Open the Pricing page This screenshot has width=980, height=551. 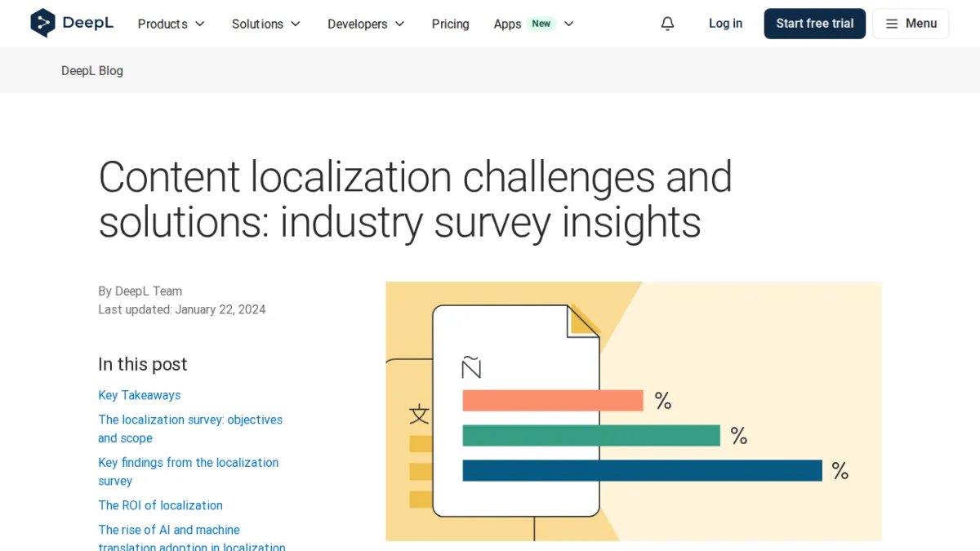tap(450, 24)
